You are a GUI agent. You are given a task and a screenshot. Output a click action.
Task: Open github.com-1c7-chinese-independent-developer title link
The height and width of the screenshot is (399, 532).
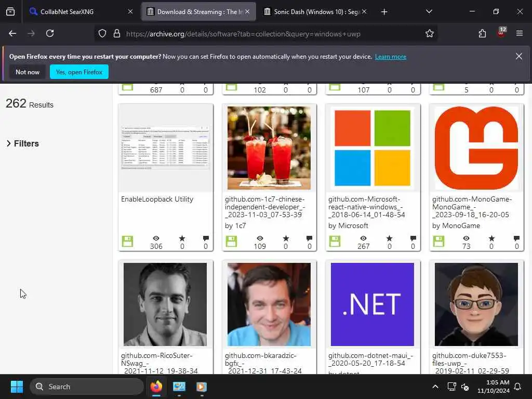(x=265, y=207)
